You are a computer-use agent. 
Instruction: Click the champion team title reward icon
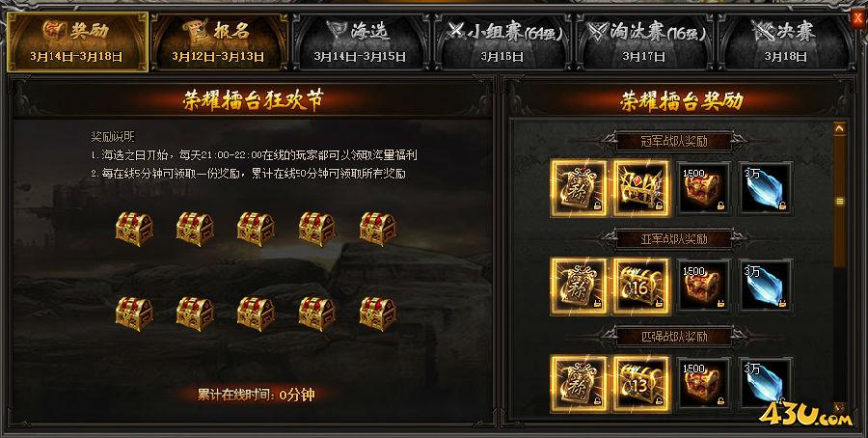click(579, 189)
